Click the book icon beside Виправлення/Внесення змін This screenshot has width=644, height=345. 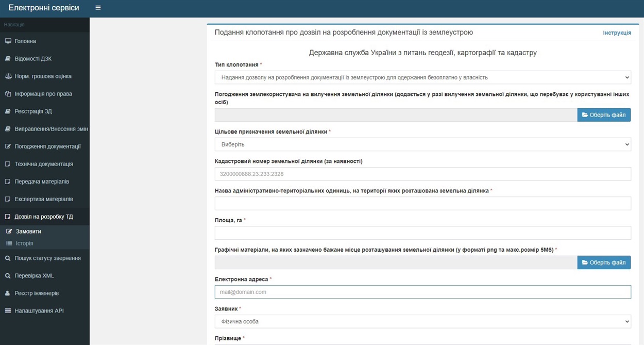[x=8, y=129]
